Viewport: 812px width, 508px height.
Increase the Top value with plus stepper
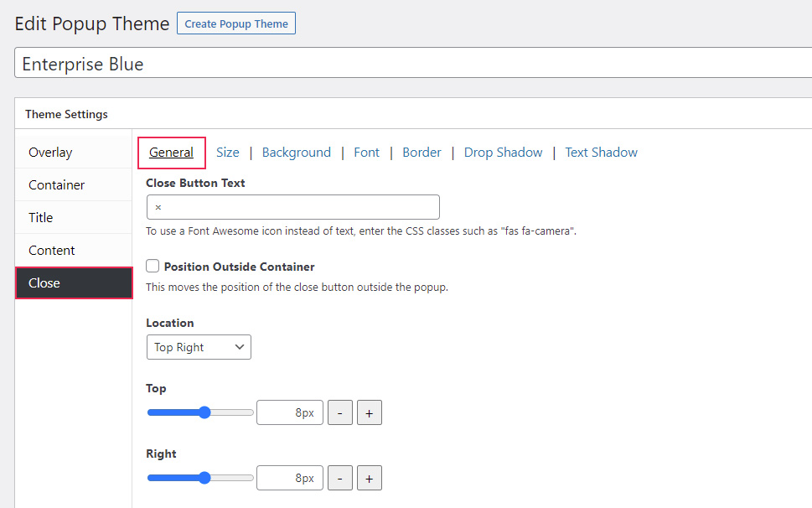[x=369, y=412]
